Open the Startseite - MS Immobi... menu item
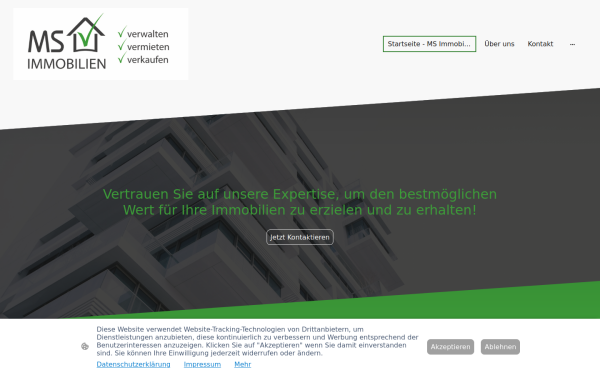Viewport: 600px width, 375px height. point(429,44)
